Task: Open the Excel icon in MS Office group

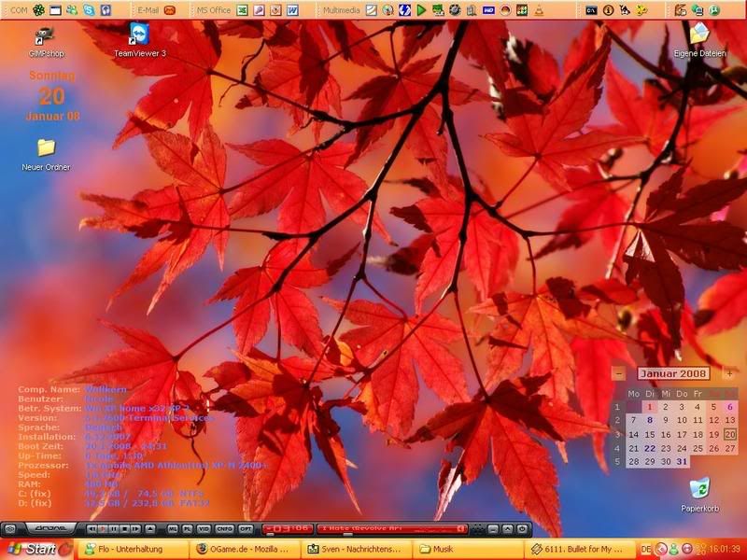Action: tap(243, 10)
